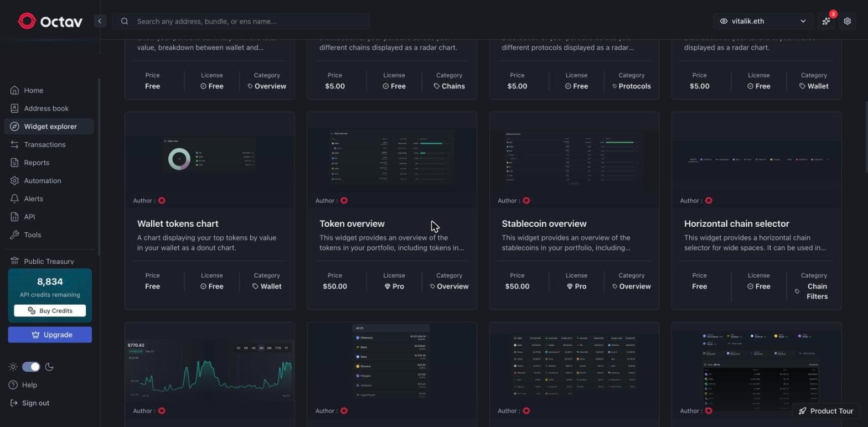Open Reports in the sidebar

point(49,163)
